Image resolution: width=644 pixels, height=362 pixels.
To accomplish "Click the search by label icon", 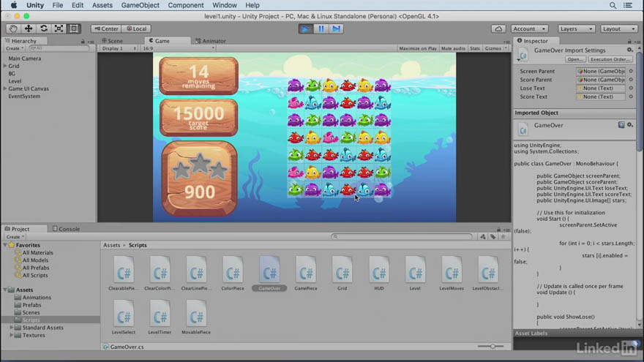I will coord(493,236).
